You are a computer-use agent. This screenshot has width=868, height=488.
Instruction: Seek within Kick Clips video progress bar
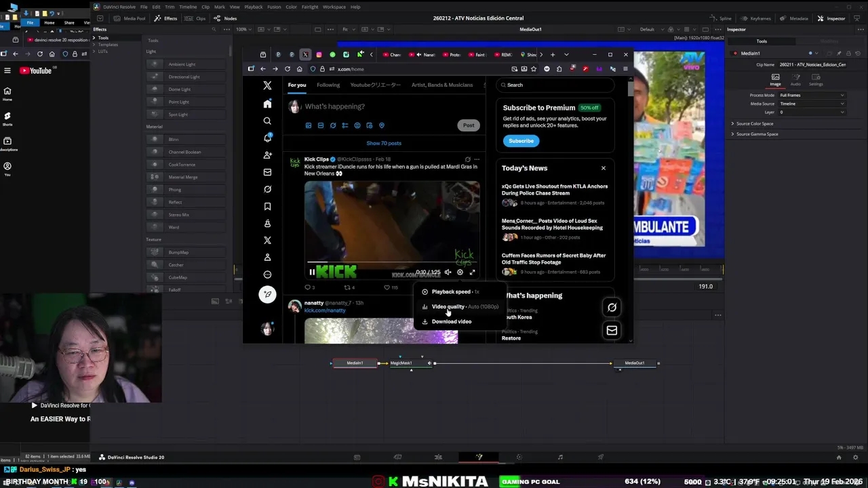tap(391, 262)
